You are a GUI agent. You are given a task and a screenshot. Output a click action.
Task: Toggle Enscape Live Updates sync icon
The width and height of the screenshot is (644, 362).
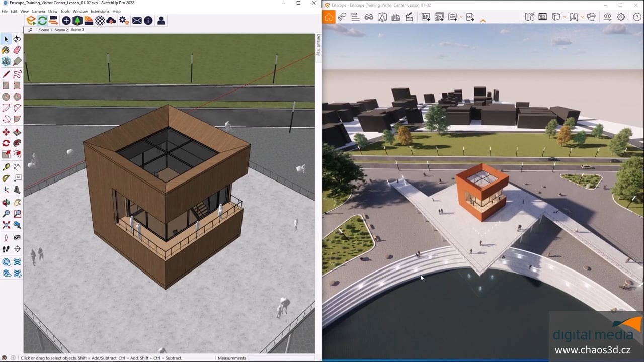tap(42, 21)
